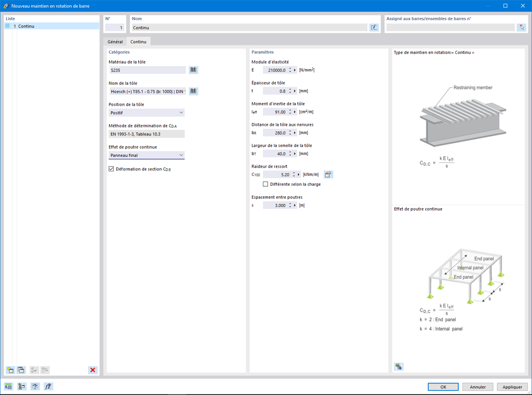Click the Matériau de la tôle field S235
This screenshot has height=395, width=532.
(147, 70)
